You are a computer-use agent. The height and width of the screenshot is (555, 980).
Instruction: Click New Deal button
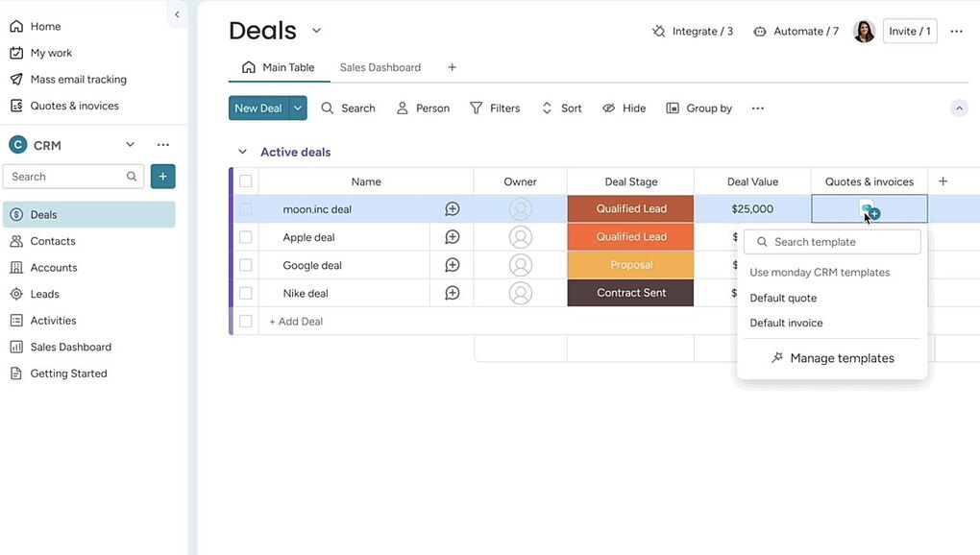pyautogui.click(x=258, y=109)
